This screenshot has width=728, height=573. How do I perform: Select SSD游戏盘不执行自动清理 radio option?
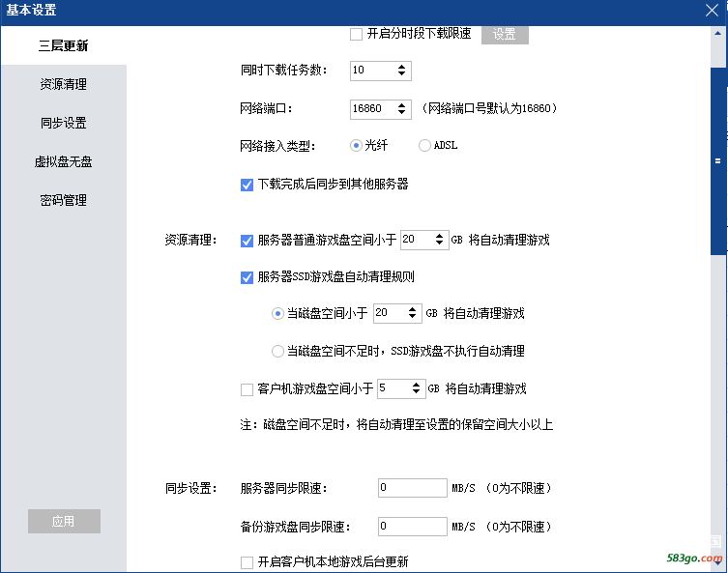(277, 351)
